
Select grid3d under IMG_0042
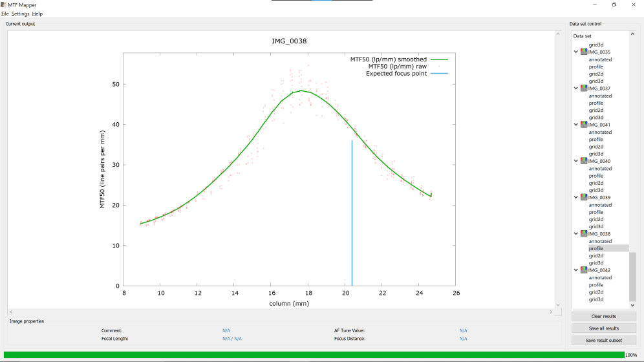tap(596, 299)
